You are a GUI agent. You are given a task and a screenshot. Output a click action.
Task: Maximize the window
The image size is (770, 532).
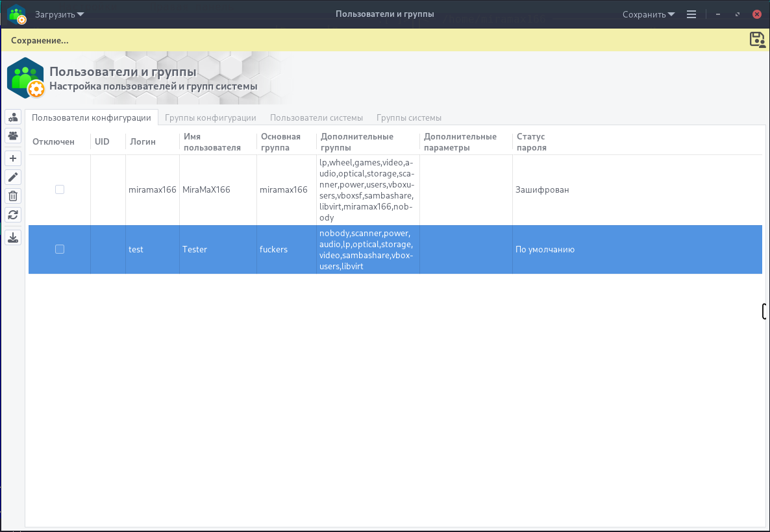coord(737,14)
